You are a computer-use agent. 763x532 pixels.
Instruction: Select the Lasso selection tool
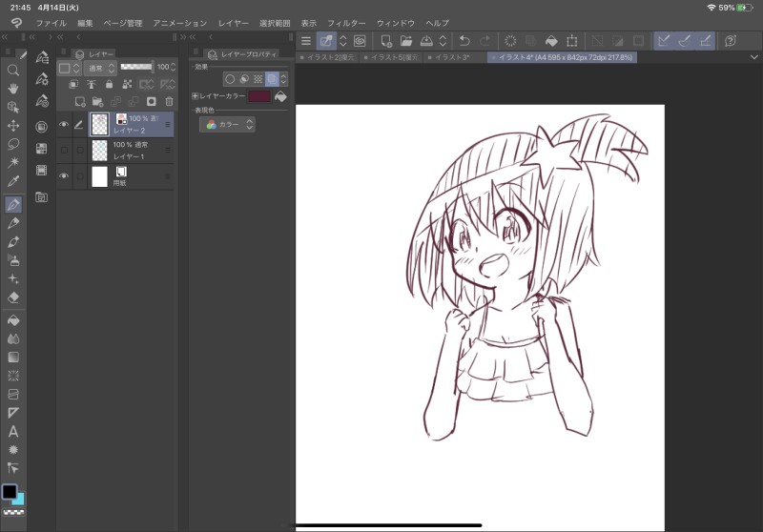pos(13,144)
